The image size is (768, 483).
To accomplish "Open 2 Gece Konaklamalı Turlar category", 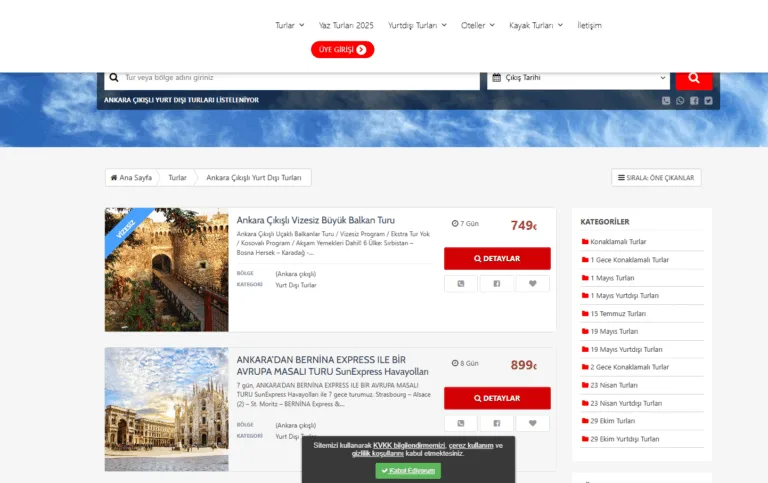I will [629, 367].
